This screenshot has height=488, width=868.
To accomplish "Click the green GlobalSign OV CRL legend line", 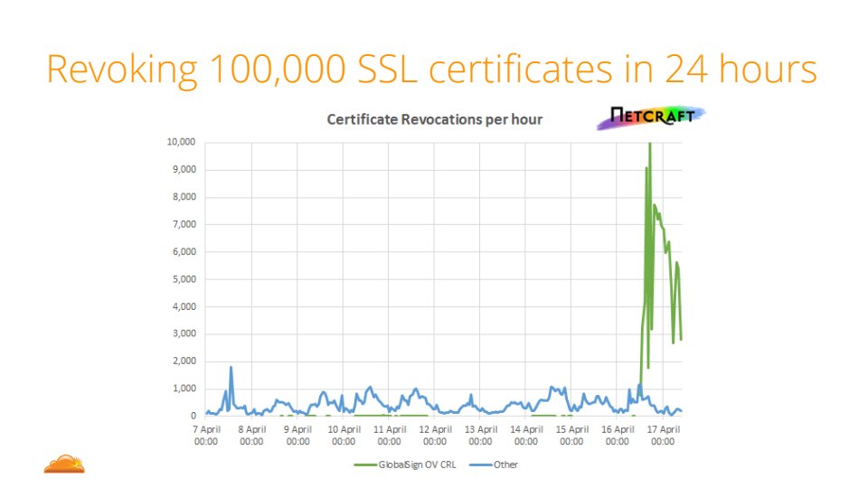I will [x=368, y=465].
